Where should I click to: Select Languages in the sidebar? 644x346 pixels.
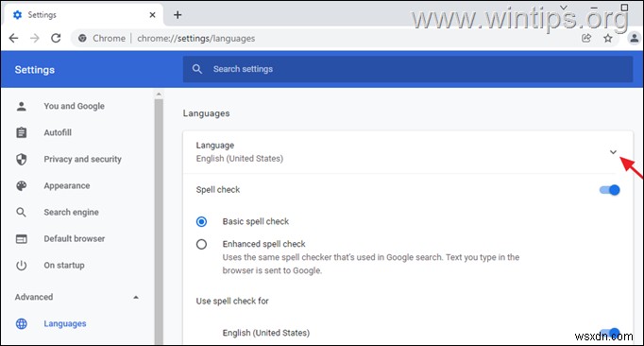[65, 323]
